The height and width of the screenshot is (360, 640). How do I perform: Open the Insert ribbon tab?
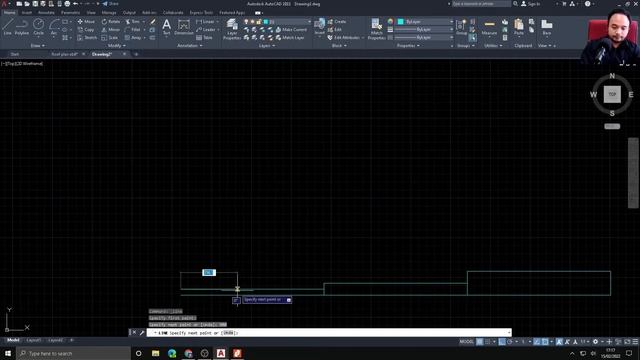click(27, 13)
